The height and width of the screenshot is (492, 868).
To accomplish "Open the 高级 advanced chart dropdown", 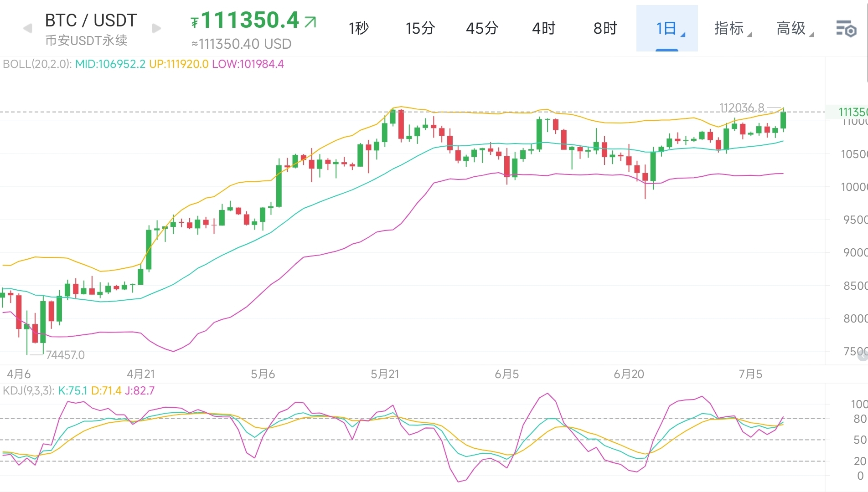I will 793,28.
